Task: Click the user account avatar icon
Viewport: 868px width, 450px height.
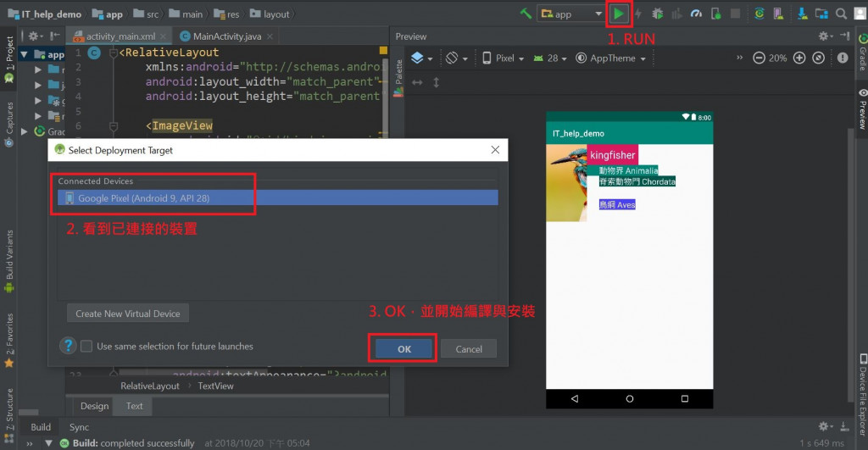Action: [860, 14]
